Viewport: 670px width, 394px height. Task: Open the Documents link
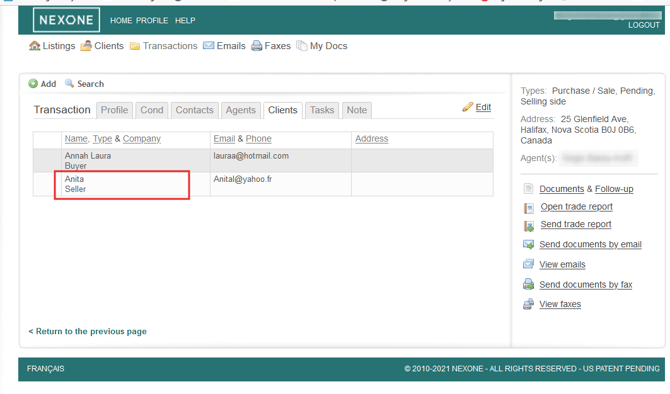561,189
